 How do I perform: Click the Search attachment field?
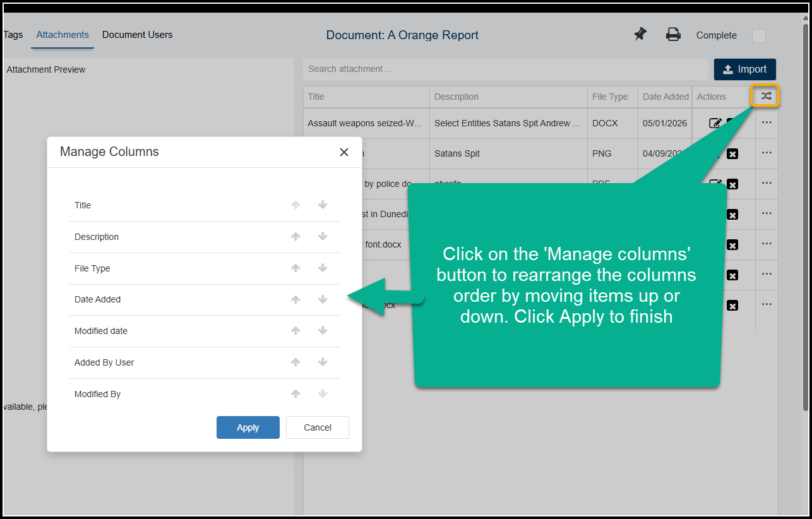pos(505,69)
